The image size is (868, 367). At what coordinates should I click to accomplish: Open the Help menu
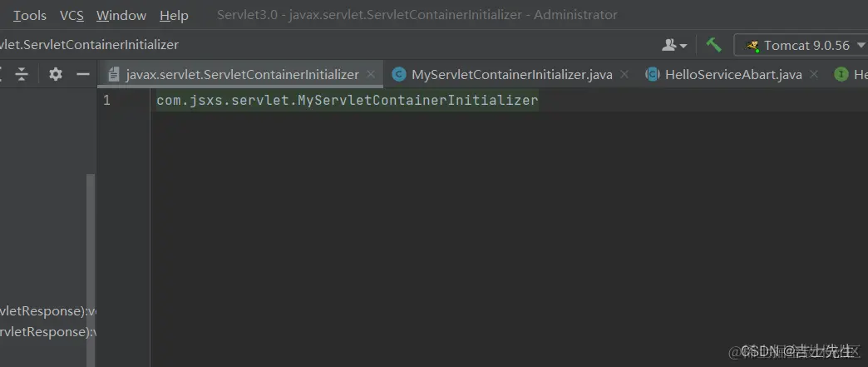[174, 16]
